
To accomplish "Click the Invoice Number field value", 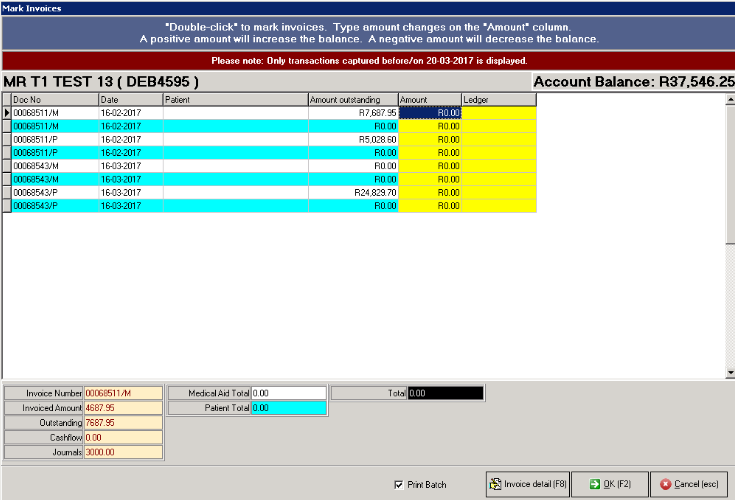I will click(122, 394).
